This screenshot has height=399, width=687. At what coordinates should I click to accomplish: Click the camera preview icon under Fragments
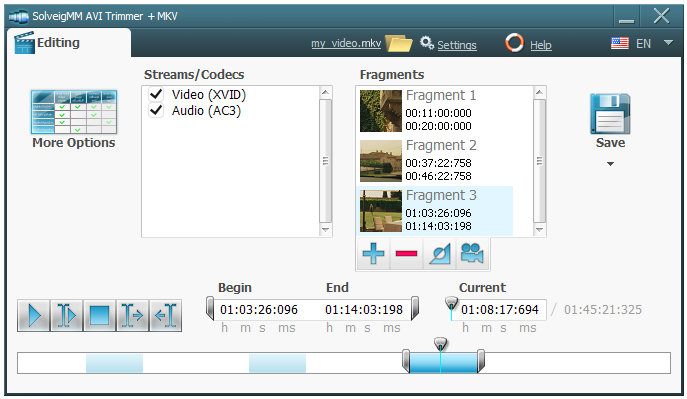(x=472, y=254)
